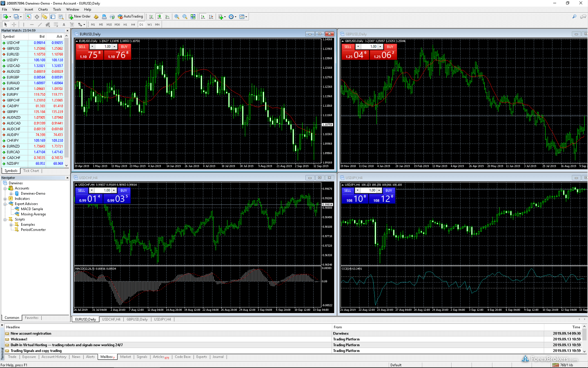Open MetaEditor book icon
Viewport: 588px width, 368px height.
[x=96, y=17]
